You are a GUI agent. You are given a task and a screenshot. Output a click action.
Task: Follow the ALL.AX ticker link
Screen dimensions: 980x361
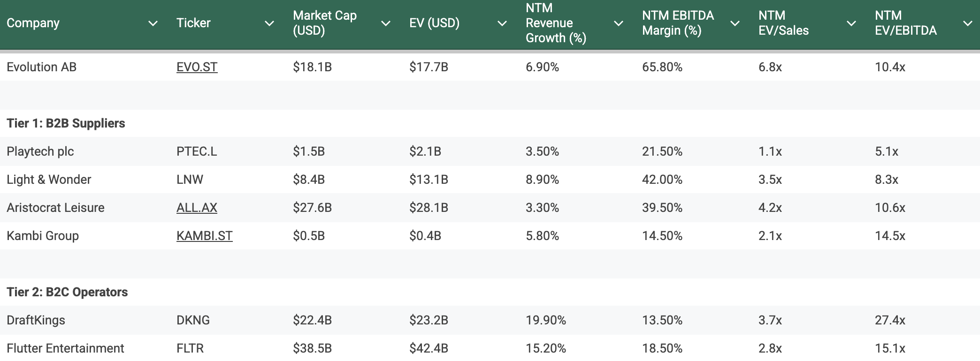click(x=197, y=208)
